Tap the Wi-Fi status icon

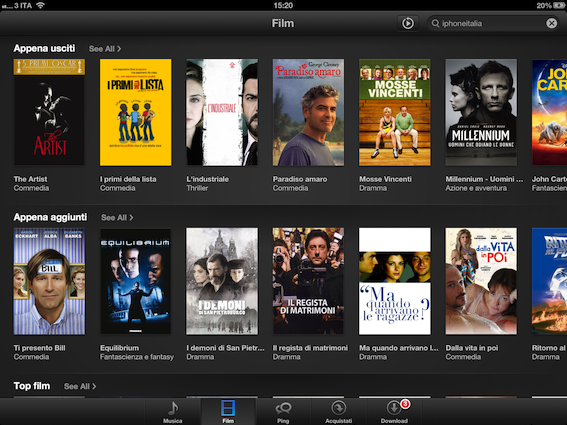40,5
